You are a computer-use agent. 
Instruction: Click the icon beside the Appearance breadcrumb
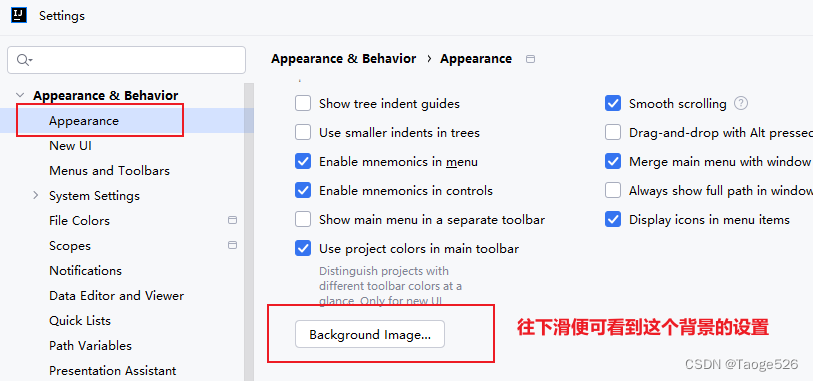click(530, 59)
